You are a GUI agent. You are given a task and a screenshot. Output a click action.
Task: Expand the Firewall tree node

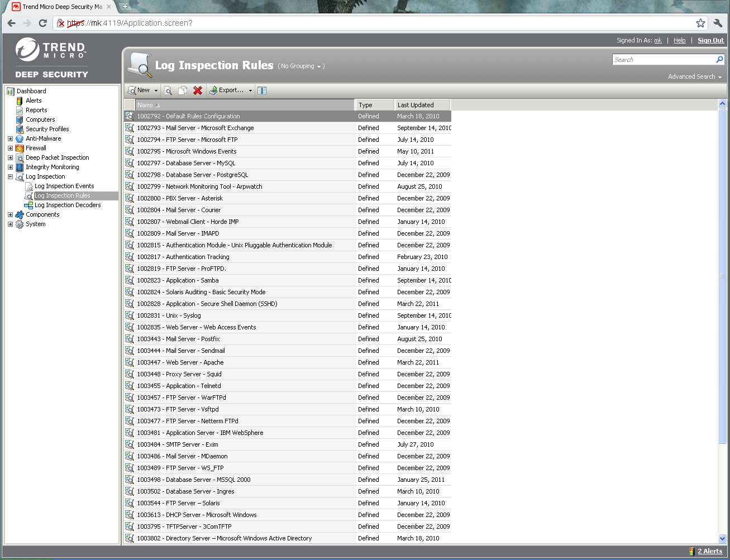point(10,148)
